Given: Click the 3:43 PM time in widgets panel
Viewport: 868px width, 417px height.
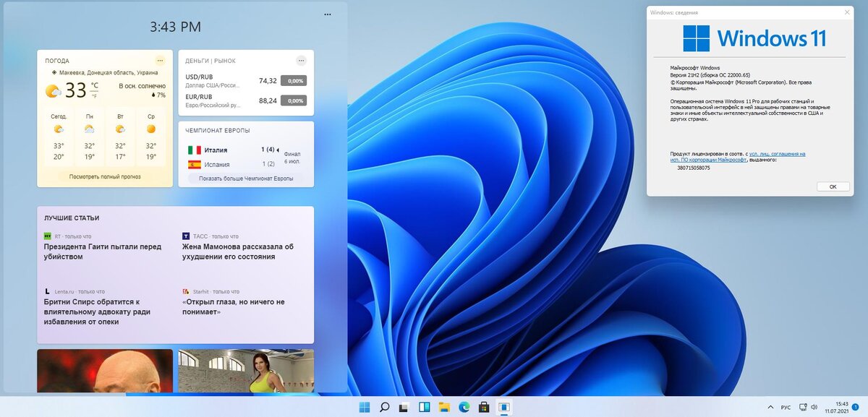Looking at the screenshot, I should (x=175, y=27).
